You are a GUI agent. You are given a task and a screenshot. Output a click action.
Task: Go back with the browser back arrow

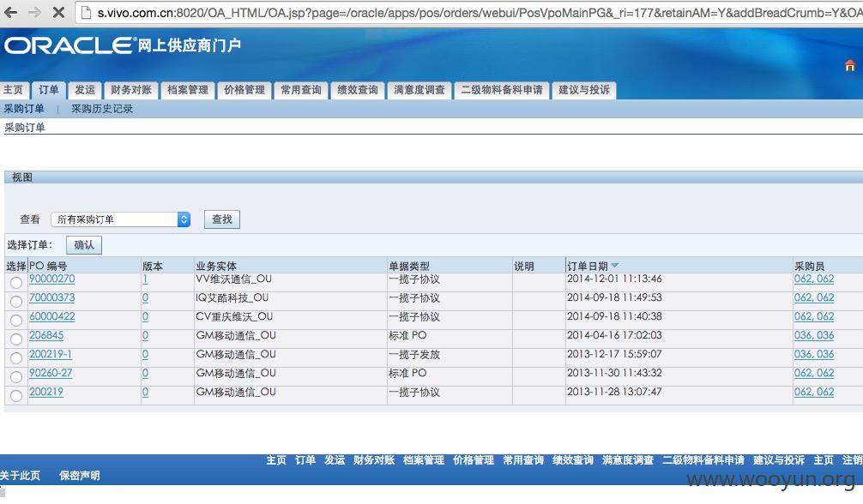click(10, 12)
